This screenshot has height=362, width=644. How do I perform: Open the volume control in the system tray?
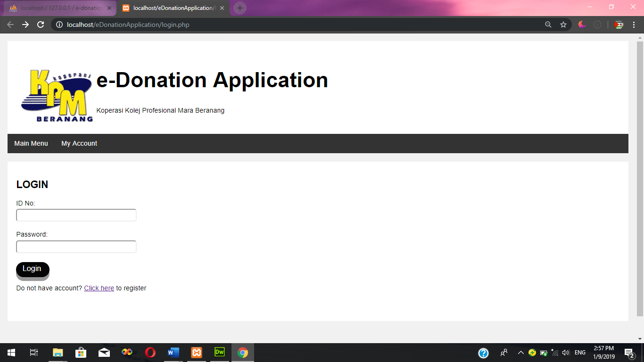coord(565,352)
